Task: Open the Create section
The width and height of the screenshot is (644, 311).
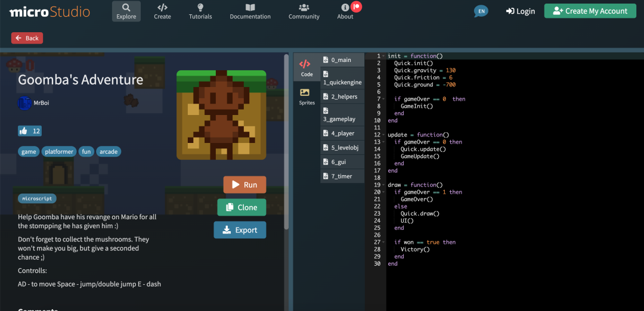Action: (162, 11)
